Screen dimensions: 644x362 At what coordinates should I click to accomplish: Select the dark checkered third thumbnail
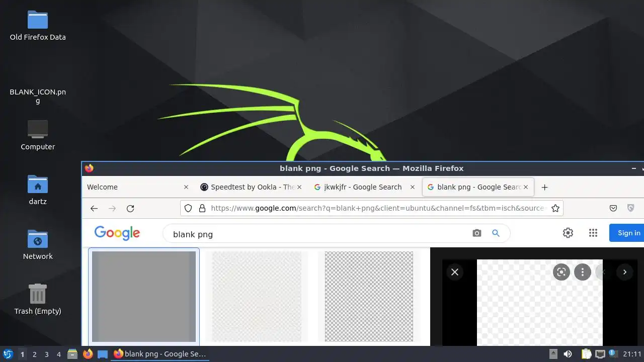369,297
